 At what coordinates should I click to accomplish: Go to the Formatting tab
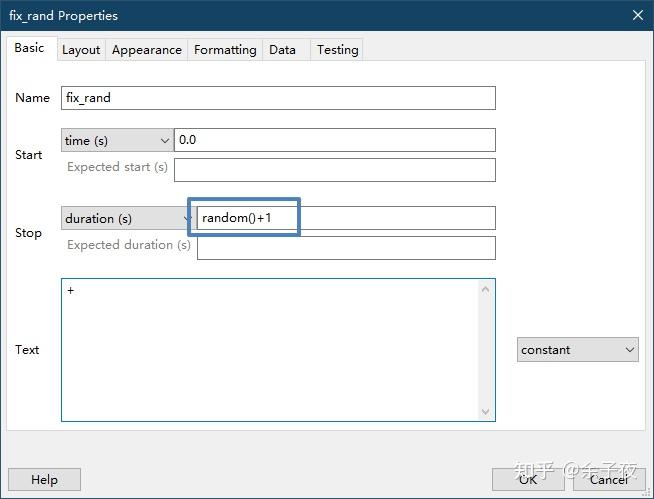click(x=225, y=50)
